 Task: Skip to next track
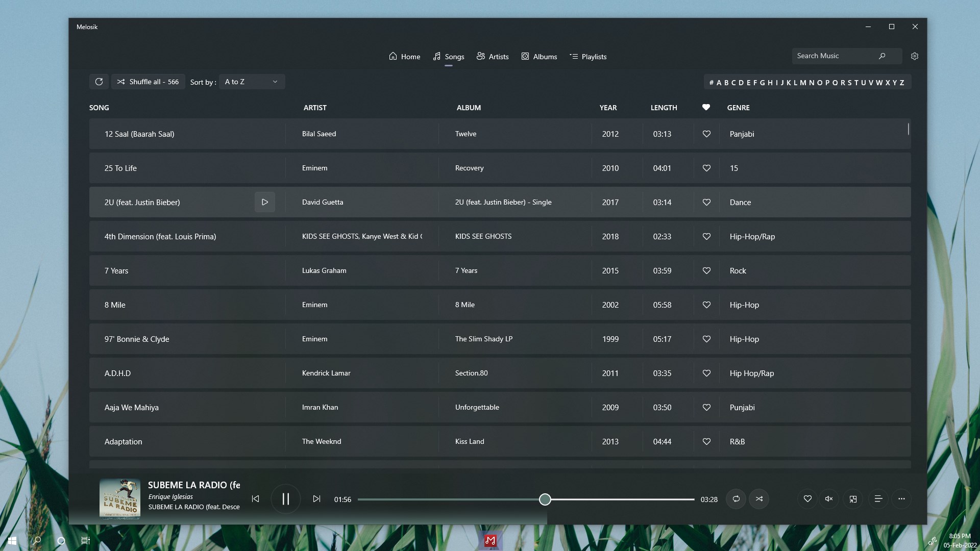[316, 499]
